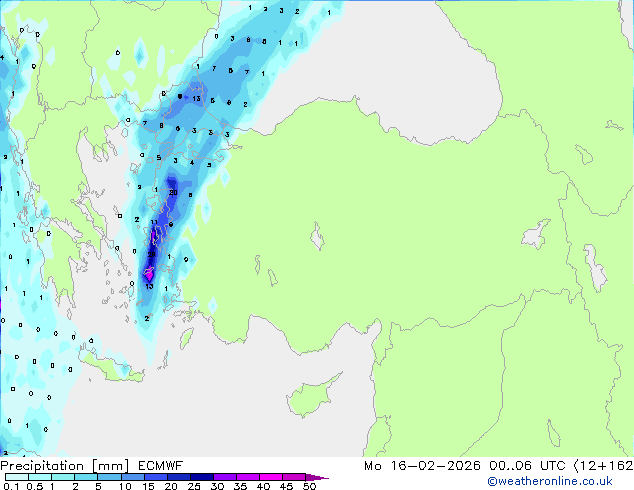
Task: Click the 40–45 mm magenta legend swatch
Action: click(271, 477)
